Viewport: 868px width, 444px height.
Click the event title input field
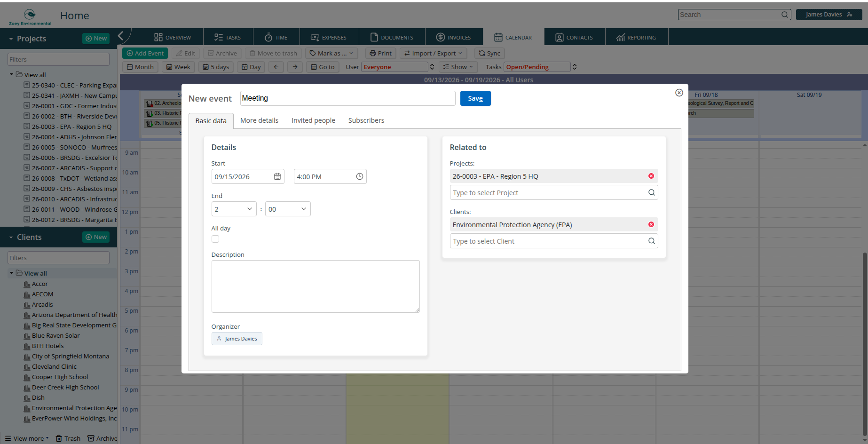(x=347, y=98)
